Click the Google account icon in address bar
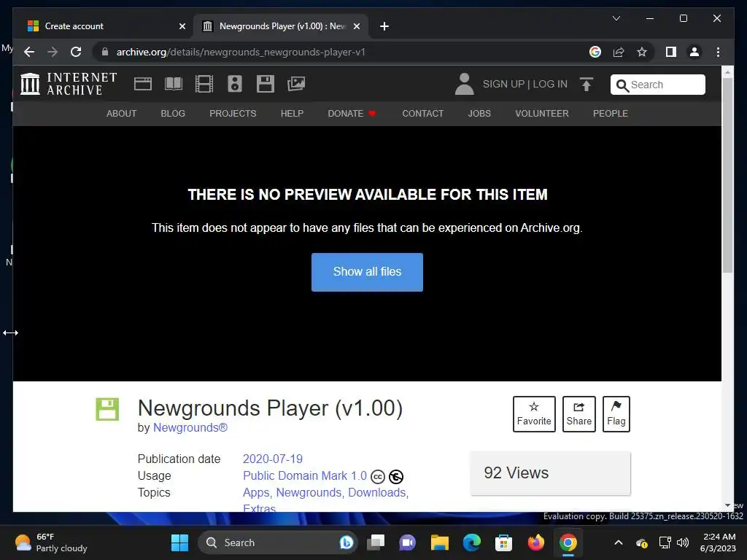Screen dimensions: 747x560 tap(595, 52)
